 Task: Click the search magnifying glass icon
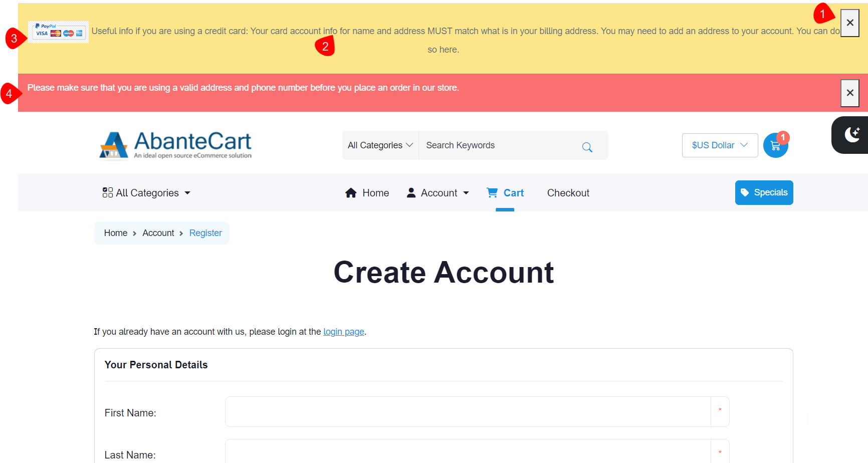pos(587,147)
